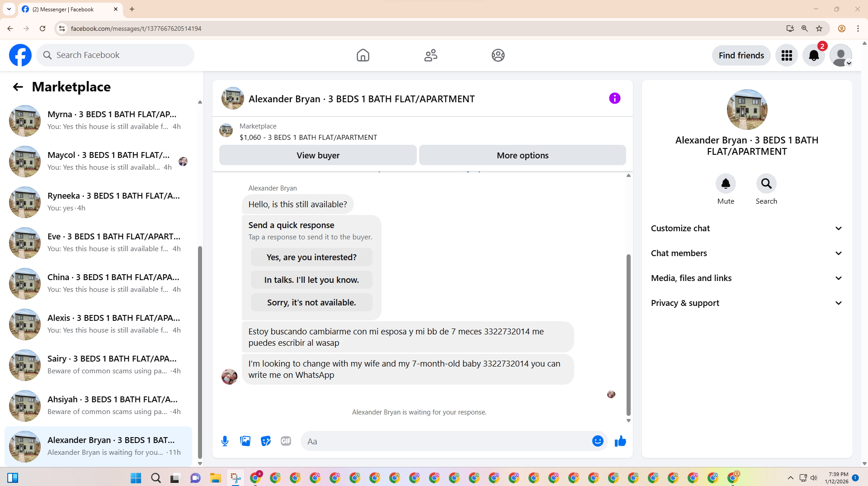Search in conversation magnifier icon
The height and width of the screenshot is (486, 868).
pyautogui.click(x=766, y=183)
